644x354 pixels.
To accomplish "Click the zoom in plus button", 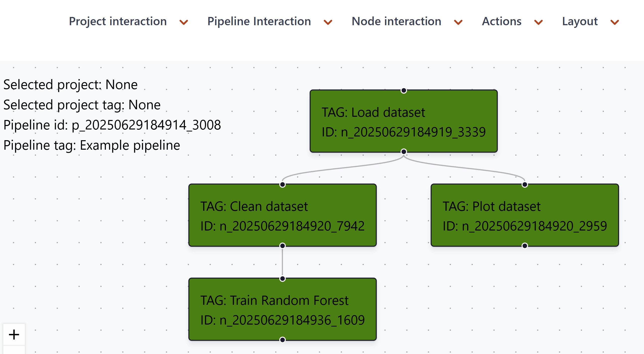I will click(x=14, y=335).
